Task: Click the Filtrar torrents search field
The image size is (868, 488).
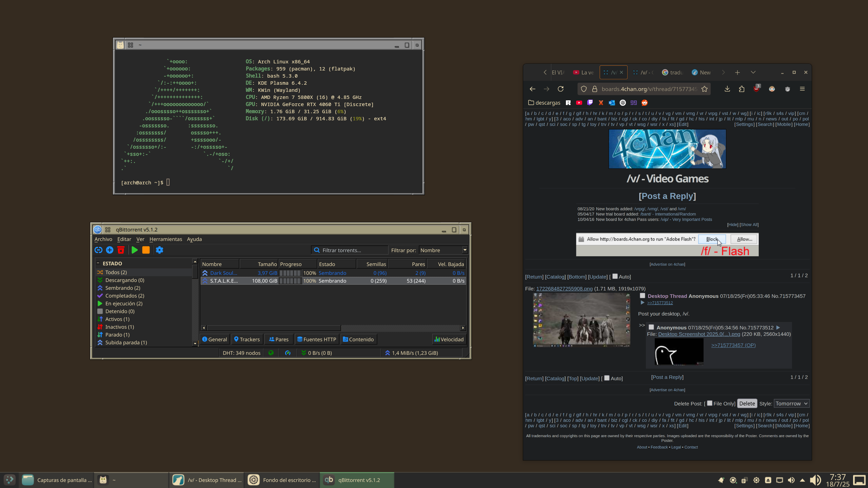Action: tap(350, 250)
